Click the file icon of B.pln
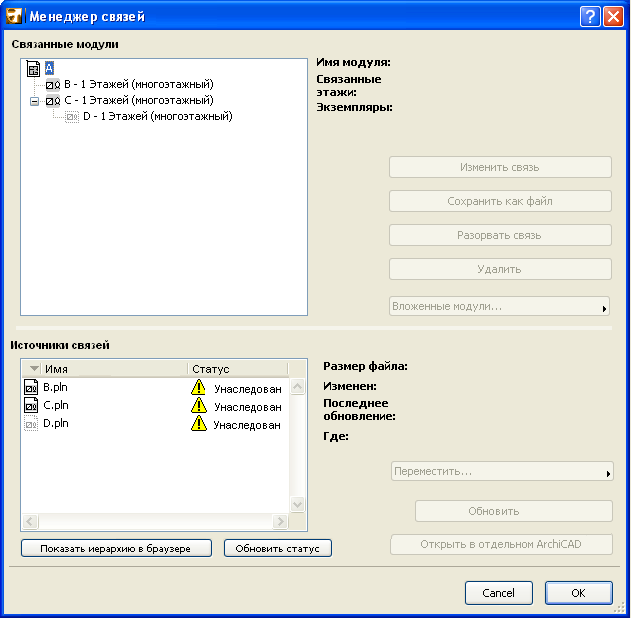Image resolution: width=631 pixels, height=618 pixels. pyautogui.click(x=31, y=387)
